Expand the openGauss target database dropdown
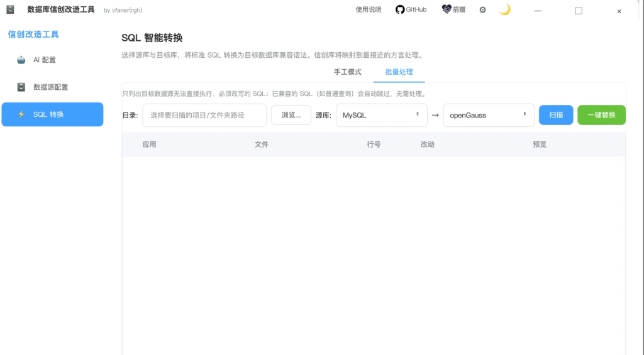The image size is (644, 355). coord(489,116)
